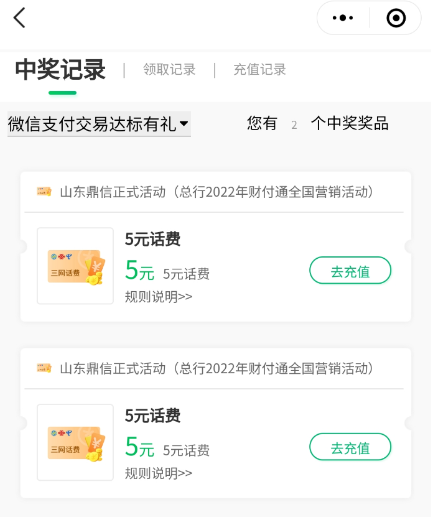
Task: Open 规则说明>> for the second prize
Action: click(x=159, y=473)
